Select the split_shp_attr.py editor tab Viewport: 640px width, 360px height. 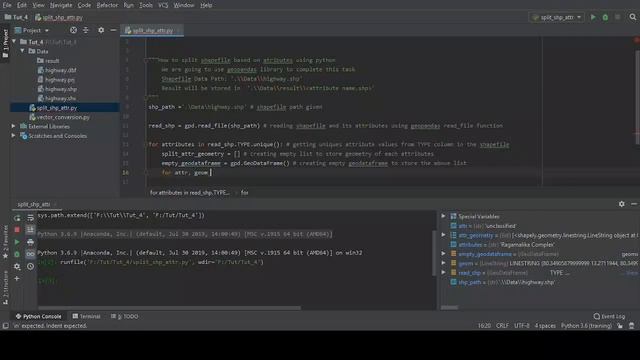click(x=152, y=30)
